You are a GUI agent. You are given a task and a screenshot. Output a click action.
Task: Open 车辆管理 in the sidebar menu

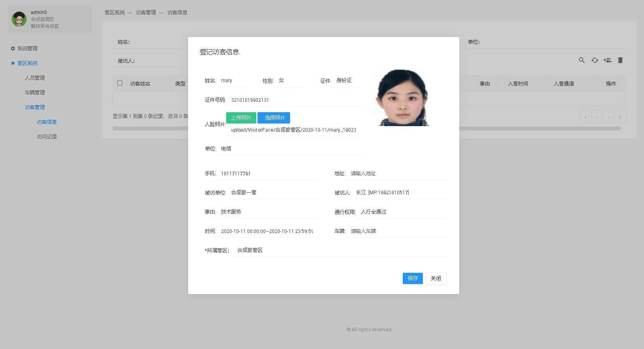pos(34,92)
